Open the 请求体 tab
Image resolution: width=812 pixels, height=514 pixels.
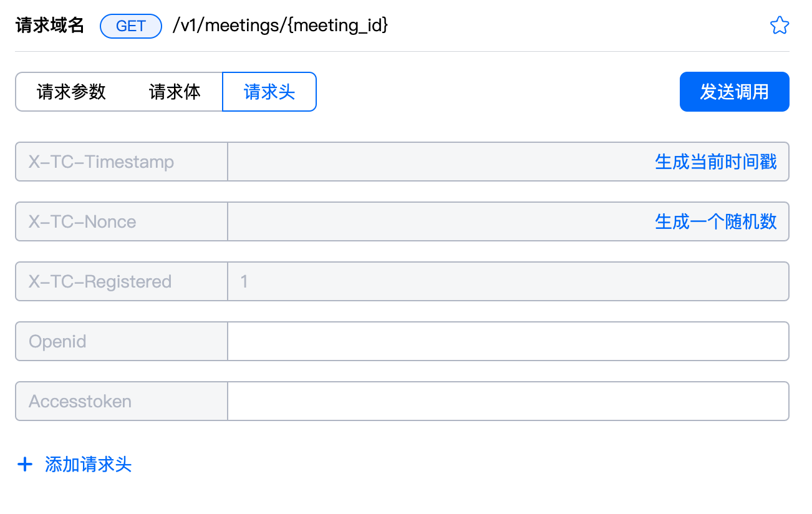click(175, 92)
